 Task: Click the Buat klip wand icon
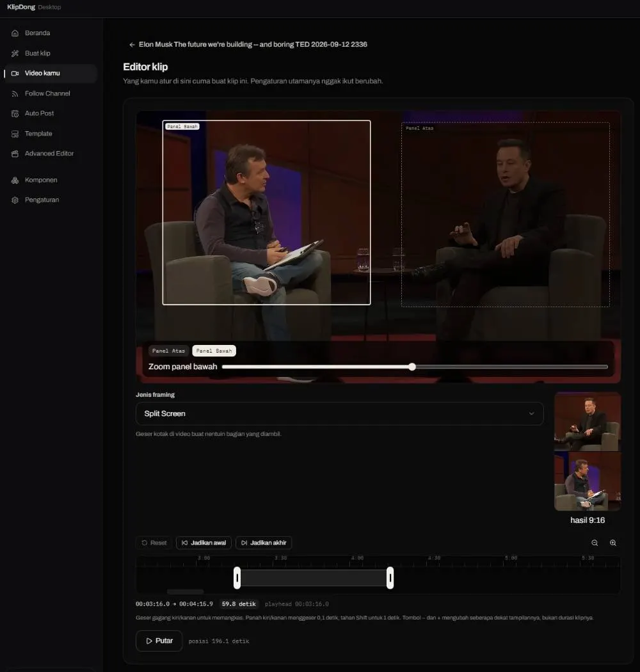click(15, 53)
